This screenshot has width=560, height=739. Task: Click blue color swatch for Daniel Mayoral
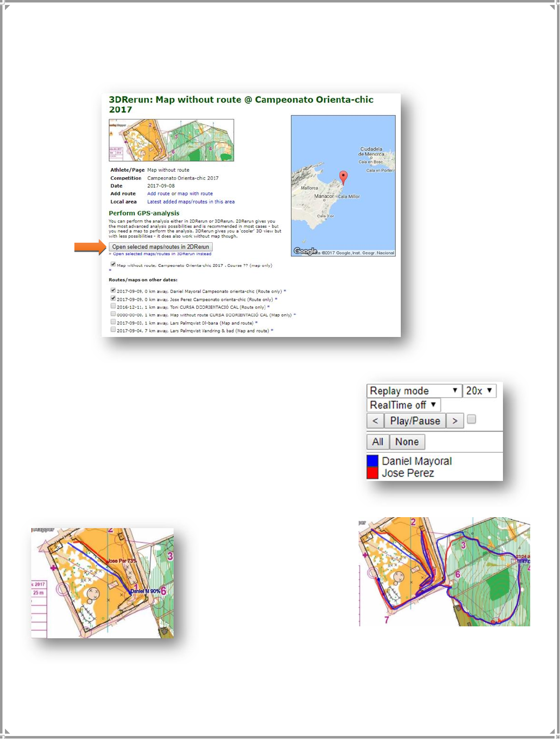(x=373, y=461)
